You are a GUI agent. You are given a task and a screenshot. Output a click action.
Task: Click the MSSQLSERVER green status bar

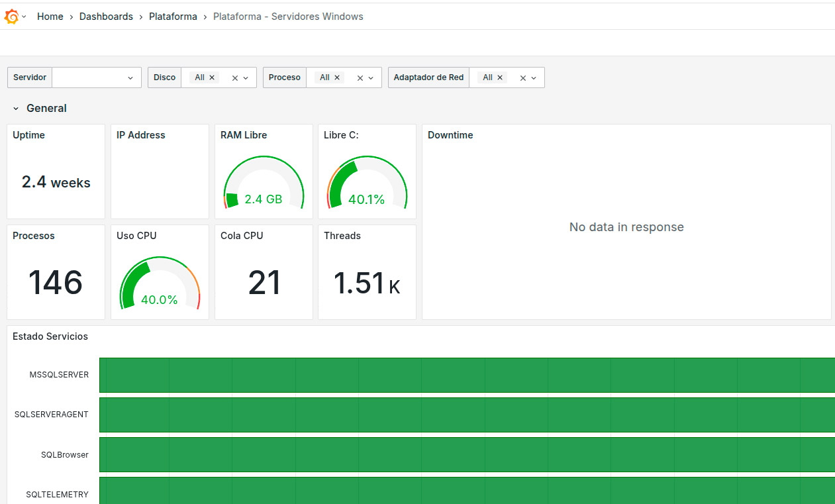[464, 375]
